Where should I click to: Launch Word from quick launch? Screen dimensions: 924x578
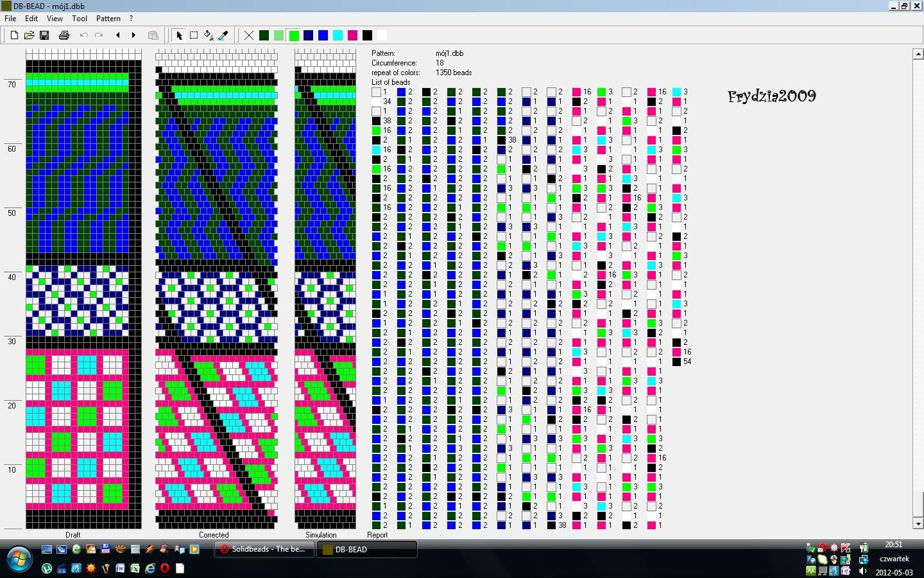[120, 568]
